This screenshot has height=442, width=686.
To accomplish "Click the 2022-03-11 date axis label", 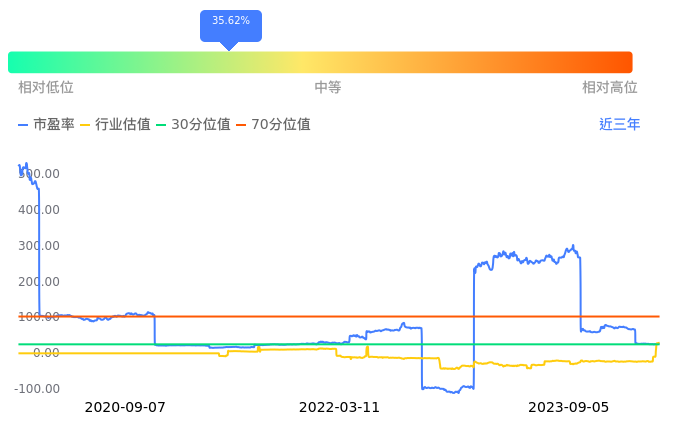I will point(340,408).
